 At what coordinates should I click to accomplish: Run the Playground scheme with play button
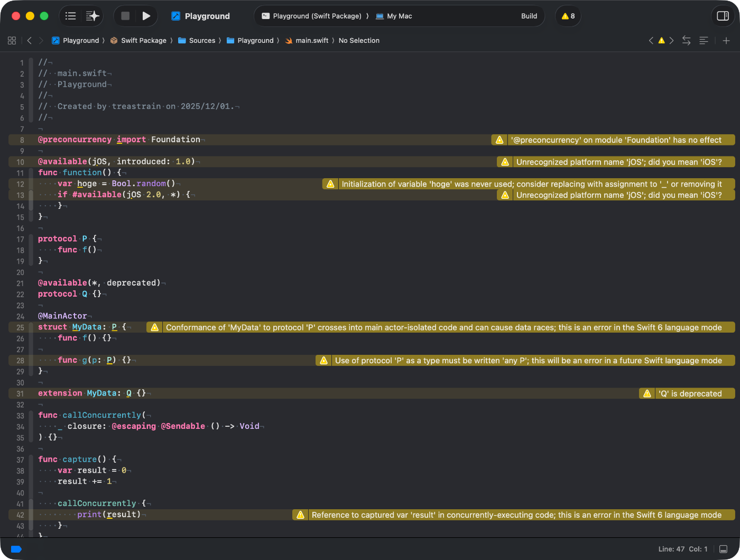pos(146,16)
